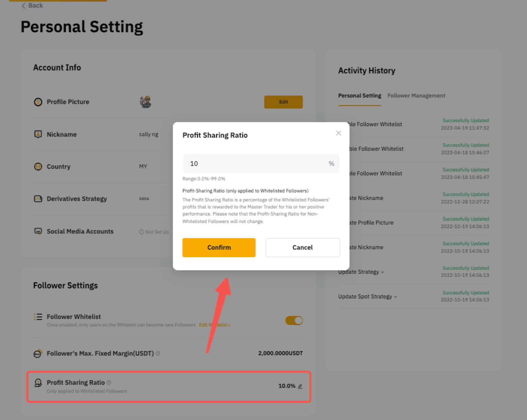The width and height of the screenshot is (527, 420).
Task: Confirm the profit sharing ratio
Action: [x=219, y=247]
